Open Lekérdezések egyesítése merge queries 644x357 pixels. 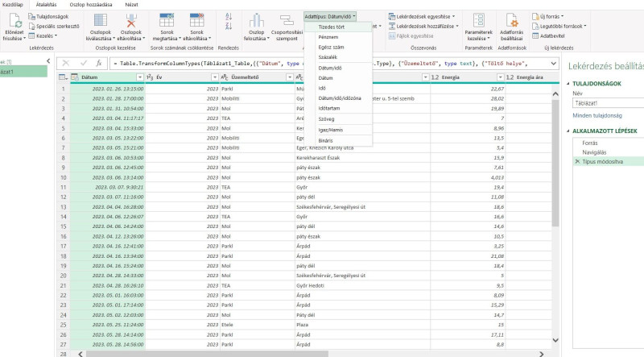[422, 16]
